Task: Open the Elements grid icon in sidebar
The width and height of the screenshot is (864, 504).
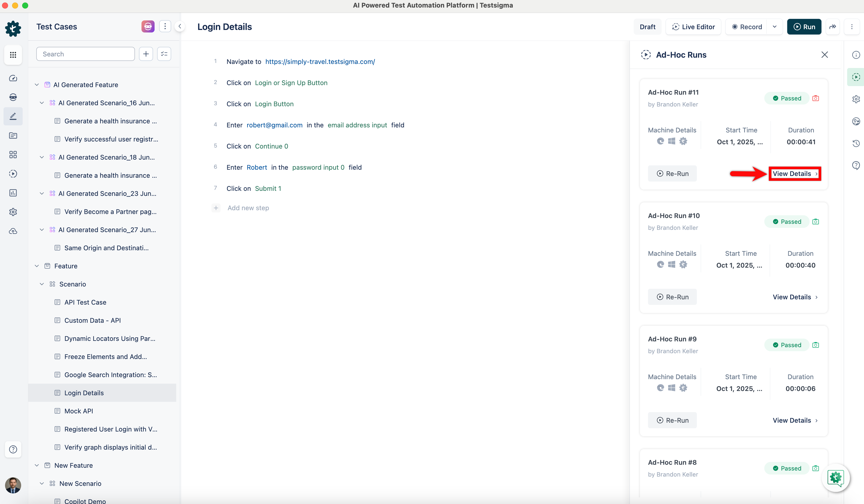Action: [x=13, y=154]
